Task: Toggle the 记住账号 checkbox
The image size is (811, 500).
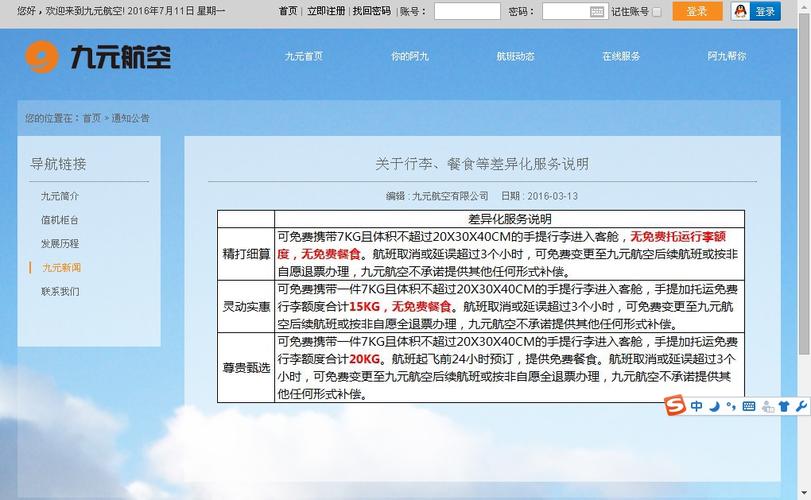Action: click(x=656, y=11)
